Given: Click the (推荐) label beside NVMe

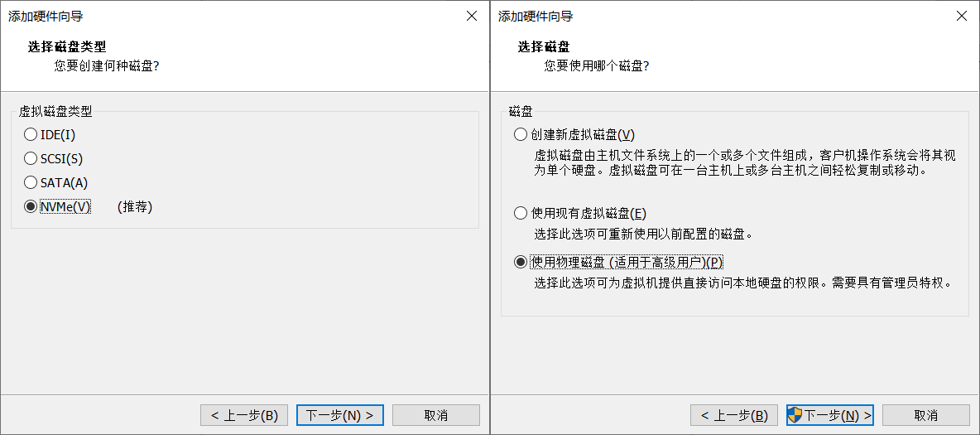Looking at the screenshot, I should [x=135, y=207].
